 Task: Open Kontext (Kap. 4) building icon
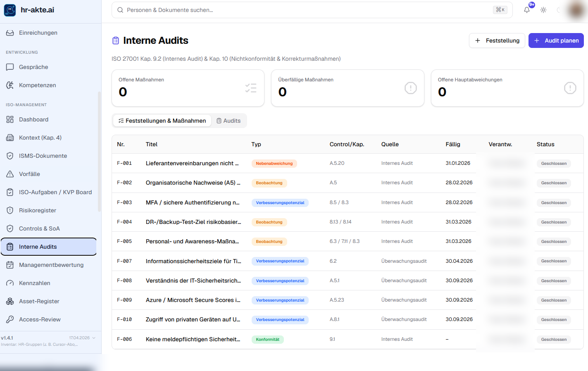[x=10, y=138]
